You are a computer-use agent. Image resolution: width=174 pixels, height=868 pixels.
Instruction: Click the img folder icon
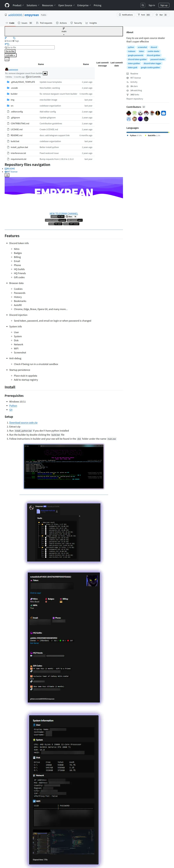coord(8,100)
